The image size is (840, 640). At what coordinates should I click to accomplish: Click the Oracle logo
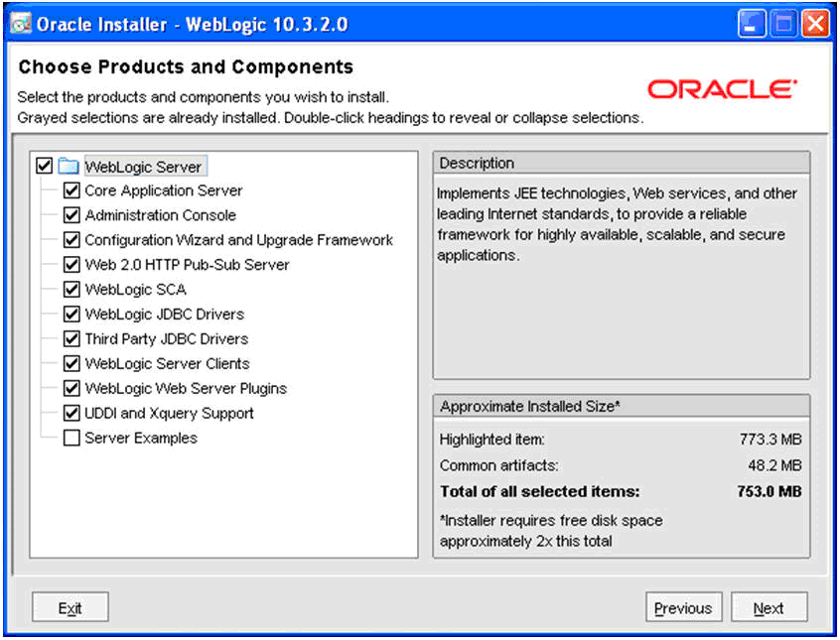722,89
